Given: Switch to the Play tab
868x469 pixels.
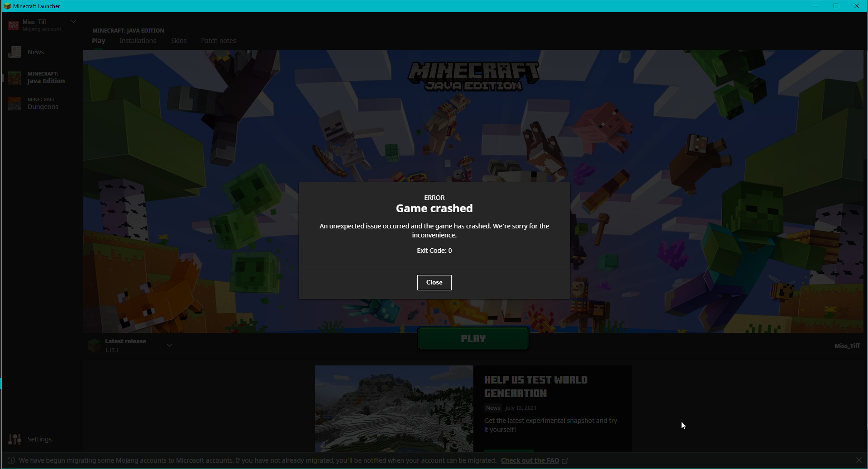Looking at the screenshot, I should [98, 41].
